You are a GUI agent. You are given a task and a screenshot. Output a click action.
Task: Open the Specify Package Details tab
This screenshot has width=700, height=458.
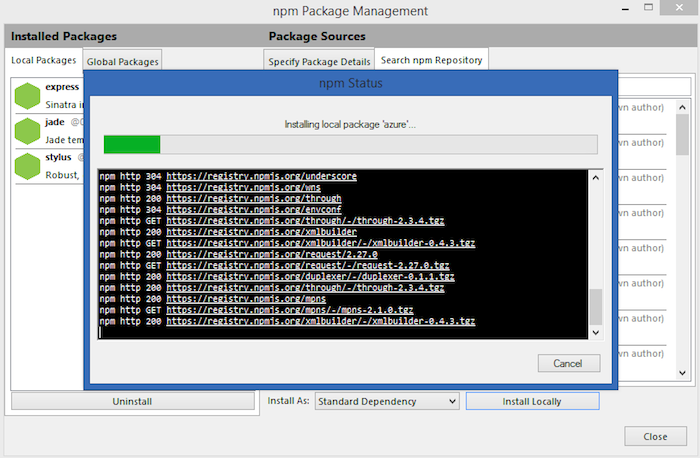tap(319, 62)
